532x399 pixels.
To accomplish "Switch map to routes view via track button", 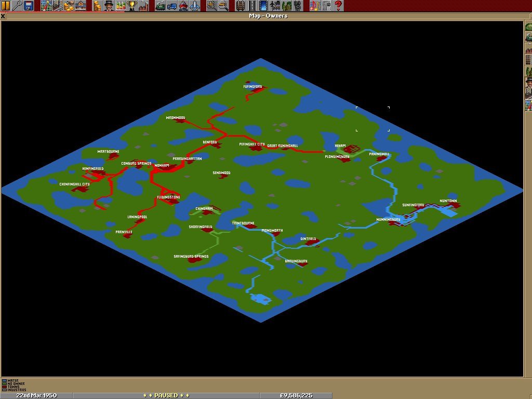I will (528, 60).
